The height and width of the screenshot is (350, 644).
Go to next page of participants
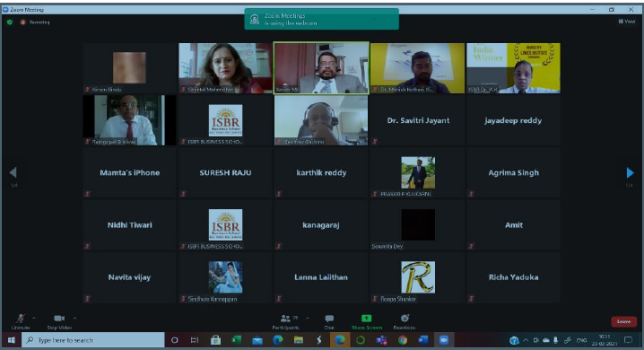click(x=630, y=172)
